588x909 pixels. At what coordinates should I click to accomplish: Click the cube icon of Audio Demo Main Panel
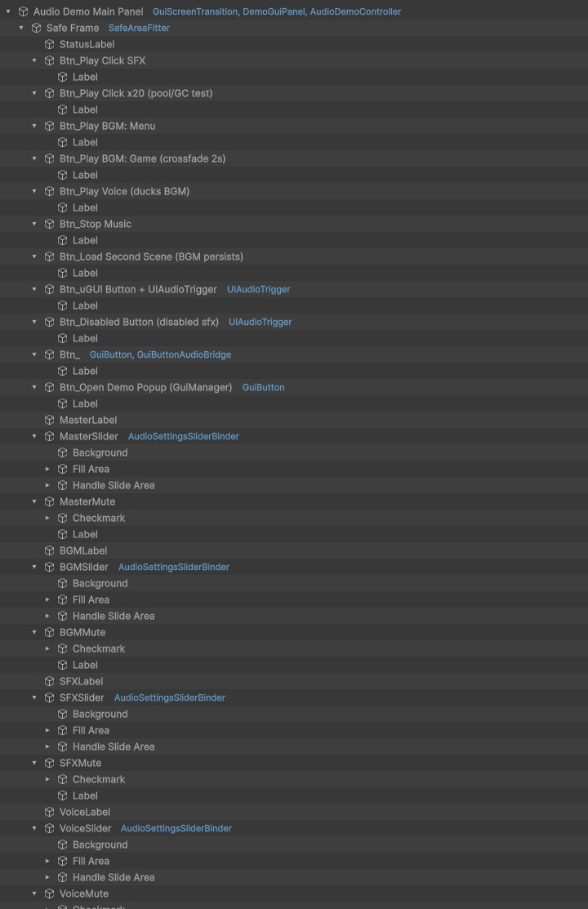pos(23,11)
